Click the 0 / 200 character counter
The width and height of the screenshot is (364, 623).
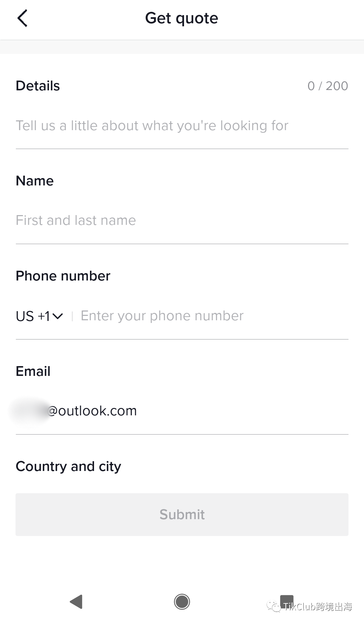[x=328, y=86]
